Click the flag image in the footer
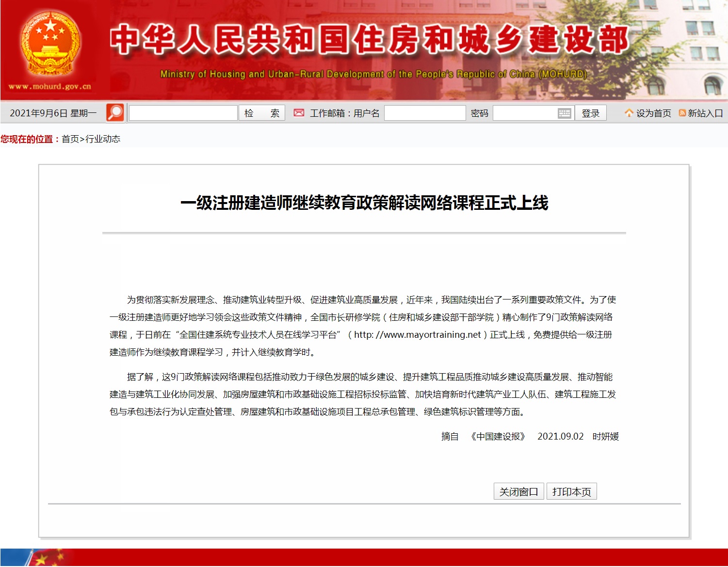Image resolution: width=728 pixels, height=567 pixels. 44,557
